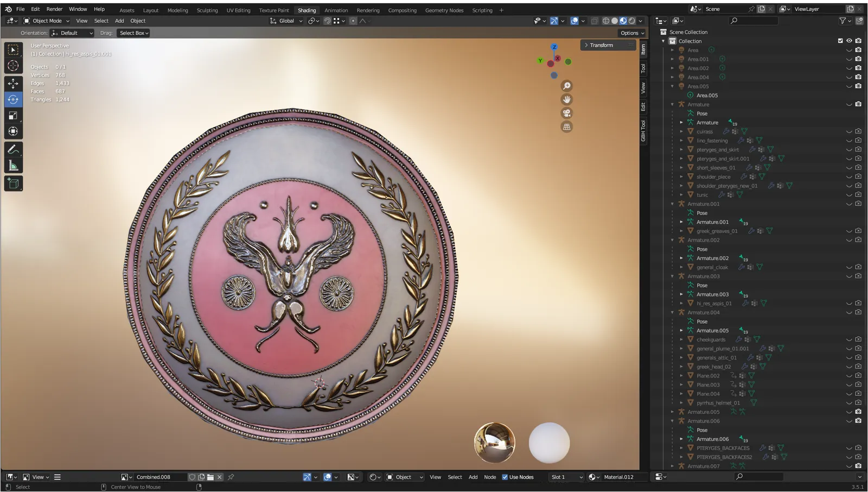Click the outliner search field

pos(754,21)
